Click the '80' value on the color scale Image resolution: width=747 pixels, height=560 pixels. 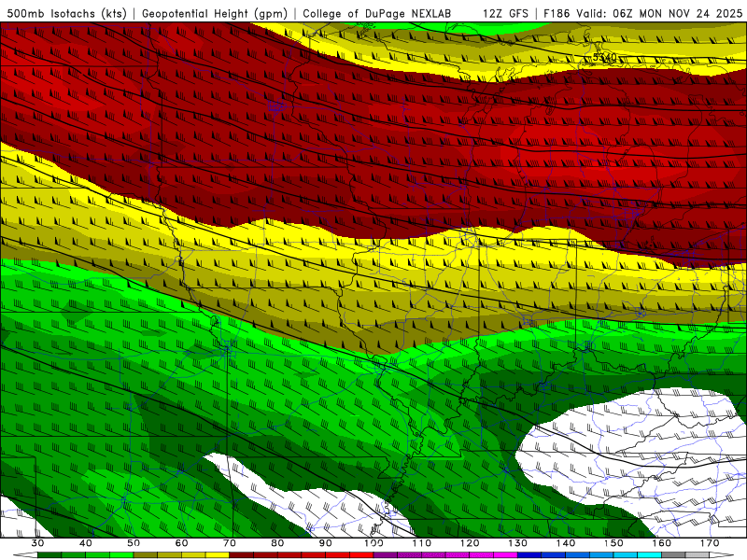point(277,543)
